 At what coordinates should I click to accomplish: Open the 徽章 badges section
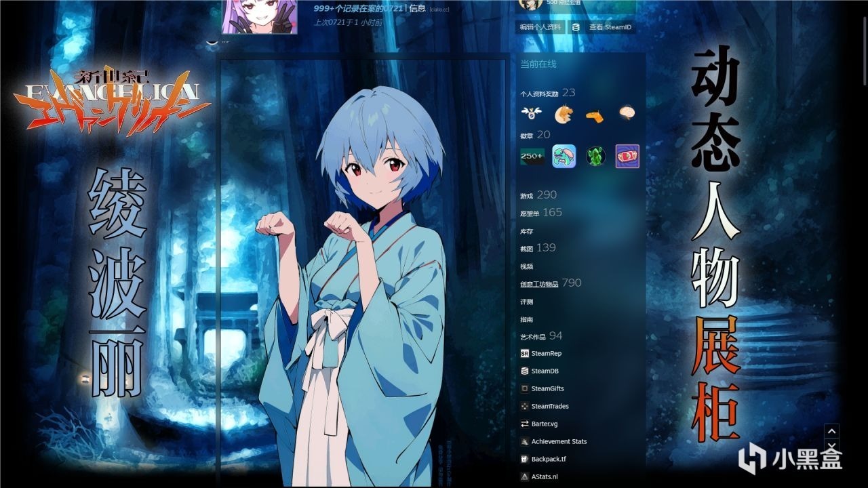click(527, 136)
